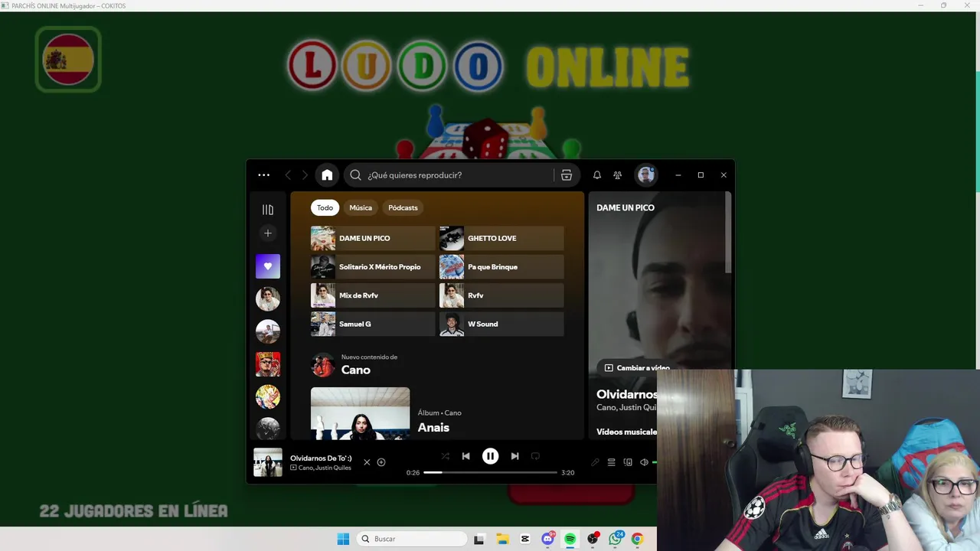
Task: Add the song to Liked Songs with the plus-circle
Action: tap(381, 462)
